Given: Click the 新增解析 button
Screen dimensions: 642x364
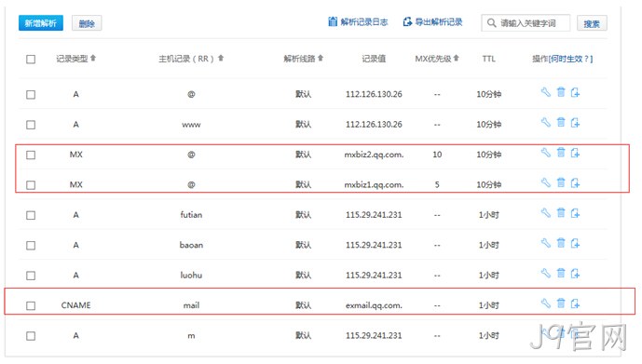Looking at the screenshot, I should click(41, 23).
